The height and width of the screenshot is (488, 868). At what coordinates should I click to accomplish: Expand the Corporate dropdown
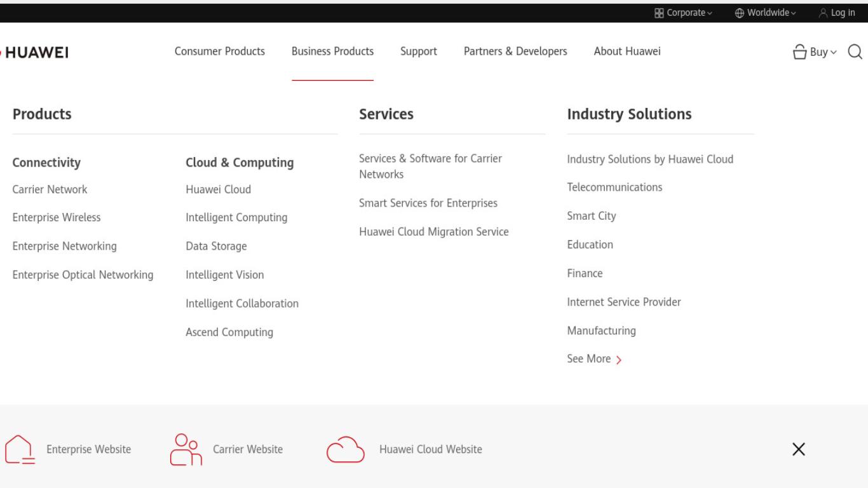(683, 13)
